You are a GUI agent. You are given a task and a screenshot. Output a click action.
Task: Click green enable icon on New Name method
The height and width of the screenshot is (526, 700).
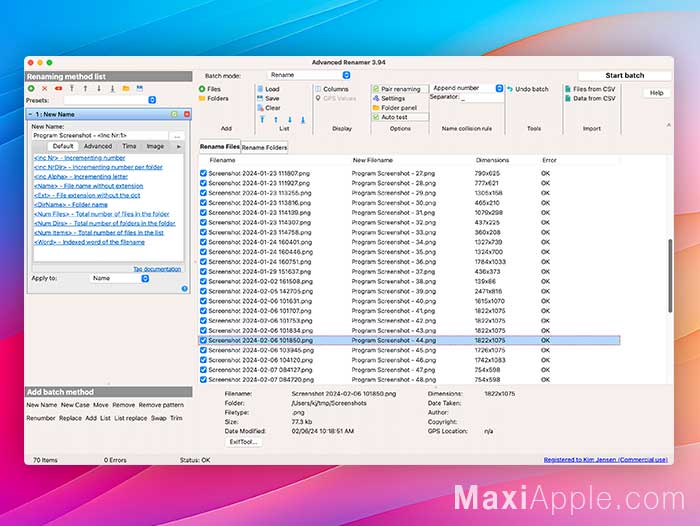174,114
